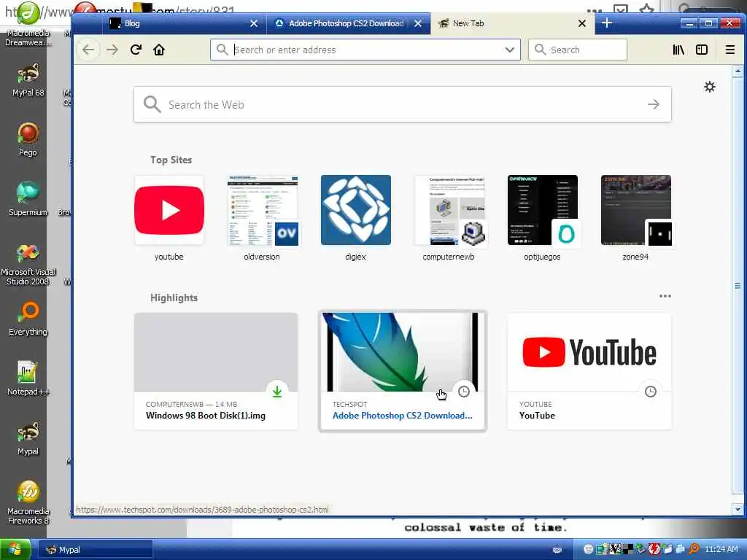Open the hamburger application menu

click(729, 50)
